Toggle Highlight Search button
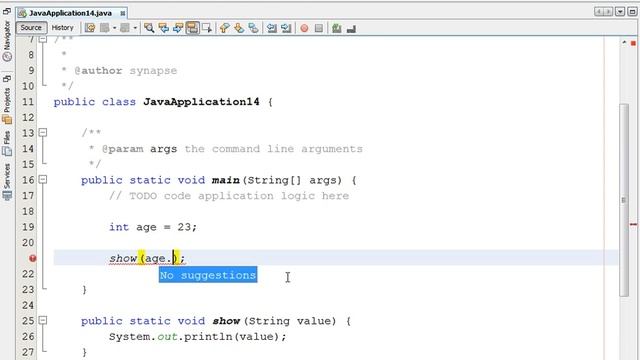 click(192, 28)
